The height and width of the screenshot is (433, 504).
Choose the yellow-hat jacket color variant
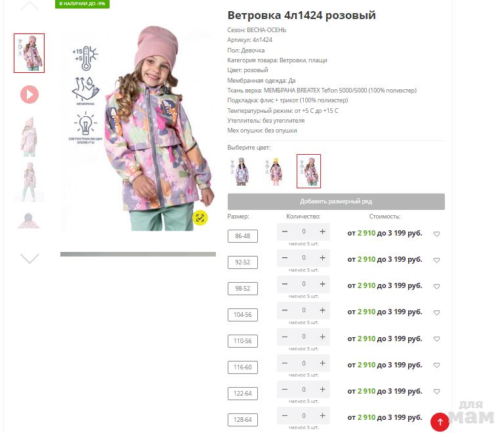[x=275, y=171]
